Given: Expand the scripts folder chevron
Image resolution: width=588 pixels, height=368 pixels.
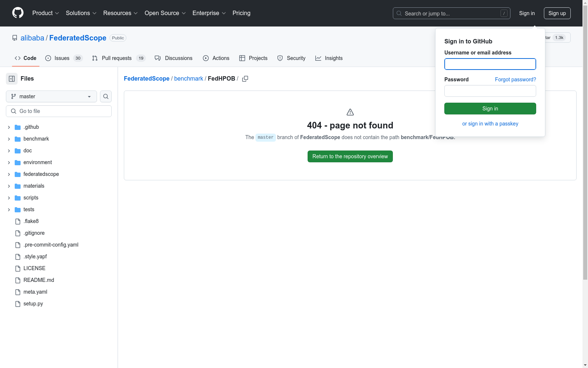Looking at the screenshot, I should click(9, 198).
